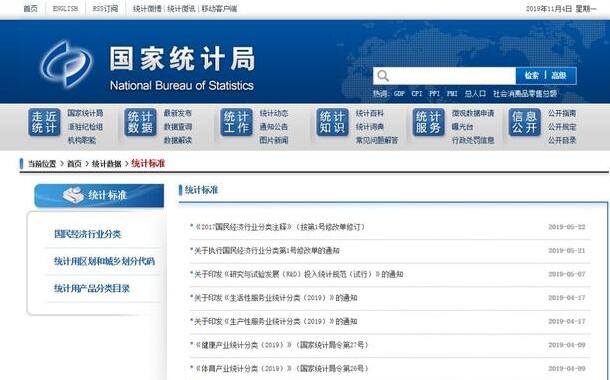Image resolution: width=610 pixels, height=380 pixels.
Task: Open 常见问题解答 link
Action: 377,140
